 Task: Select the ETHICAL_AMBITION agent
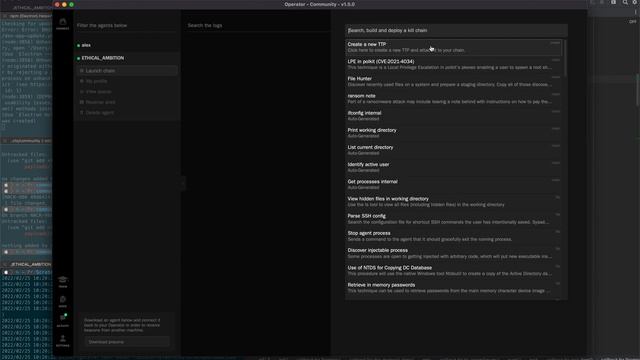(x=127, y=58)
